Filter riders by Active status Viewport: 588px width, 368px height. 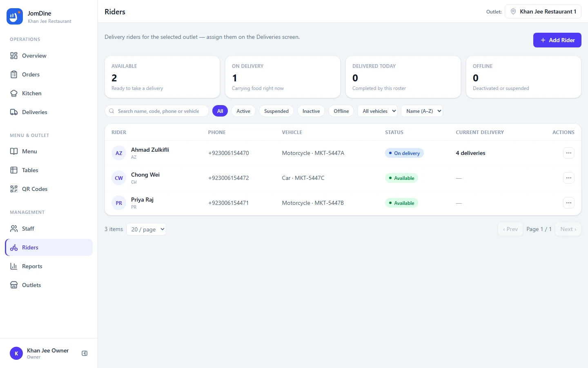(x=243, y=111)
